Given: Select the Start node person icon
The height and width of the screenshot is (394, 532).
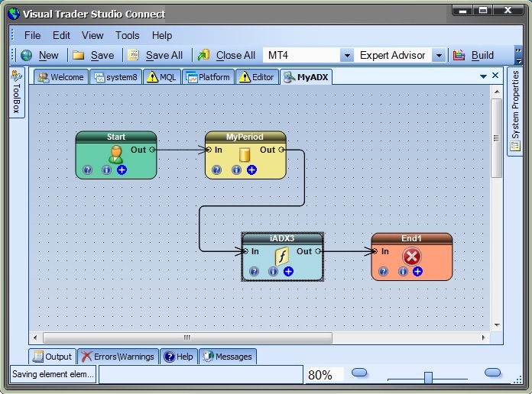Looking at the screenshot, I should pos(115,154).
